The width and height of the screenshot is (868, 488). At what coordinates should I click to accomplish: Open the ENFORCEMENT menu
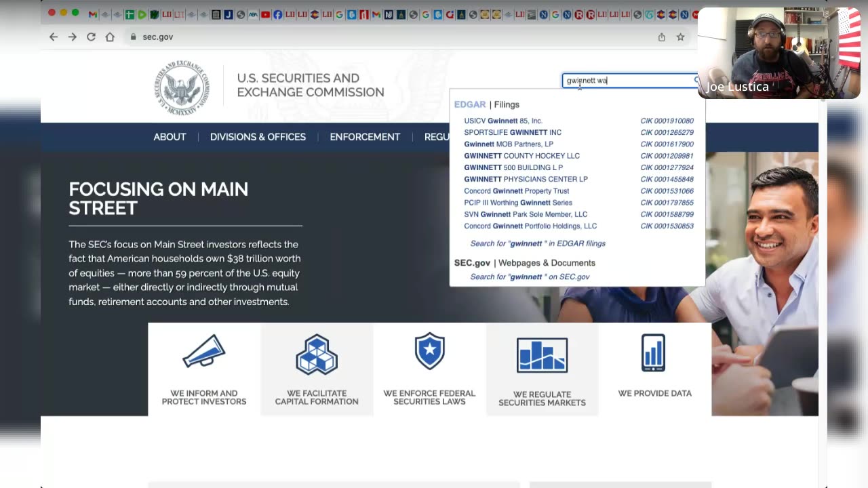pos(365,137)
